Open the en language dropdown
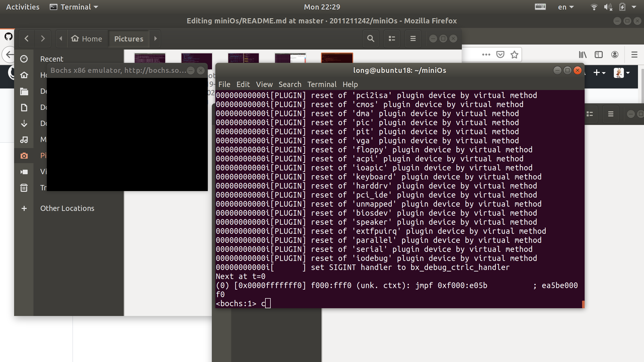The image size is (644, 362). point(566,7)
